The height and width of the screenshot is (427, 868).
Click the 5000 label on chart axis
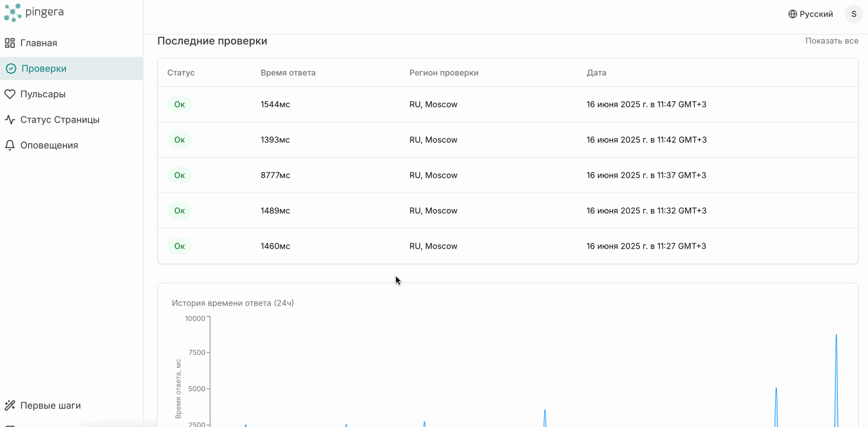[197, 389]
